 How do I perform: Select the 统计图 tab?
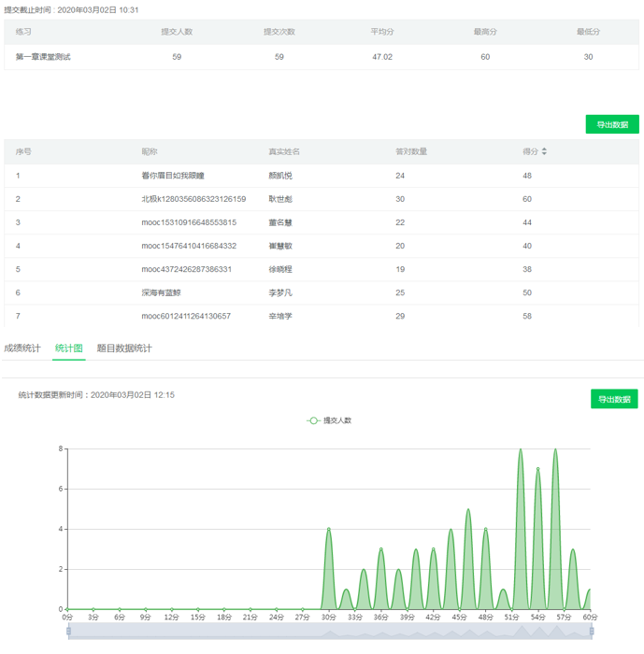pos(69,348)
